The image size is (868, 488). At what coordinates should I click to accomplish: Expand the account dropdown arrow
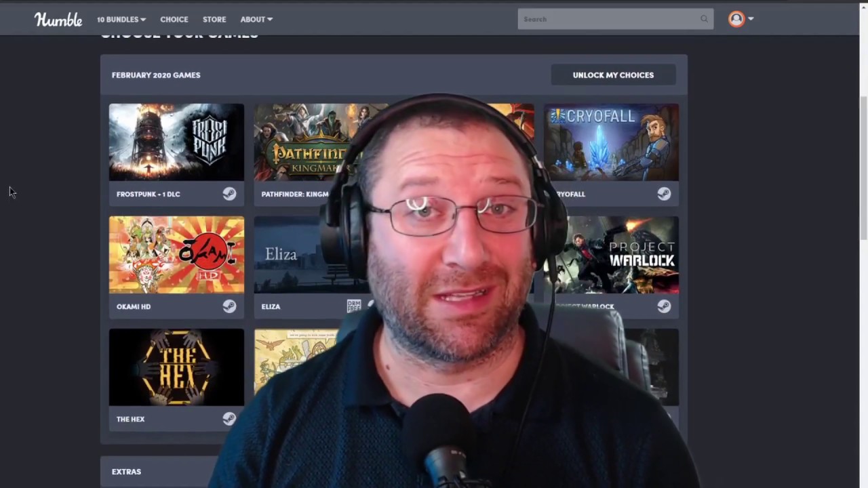tap(751, 19)
